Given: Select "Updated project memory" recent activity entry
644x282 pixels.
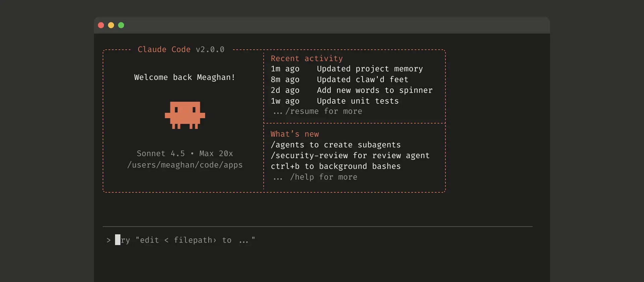Looking at the screenshot, I should point(370,69).
